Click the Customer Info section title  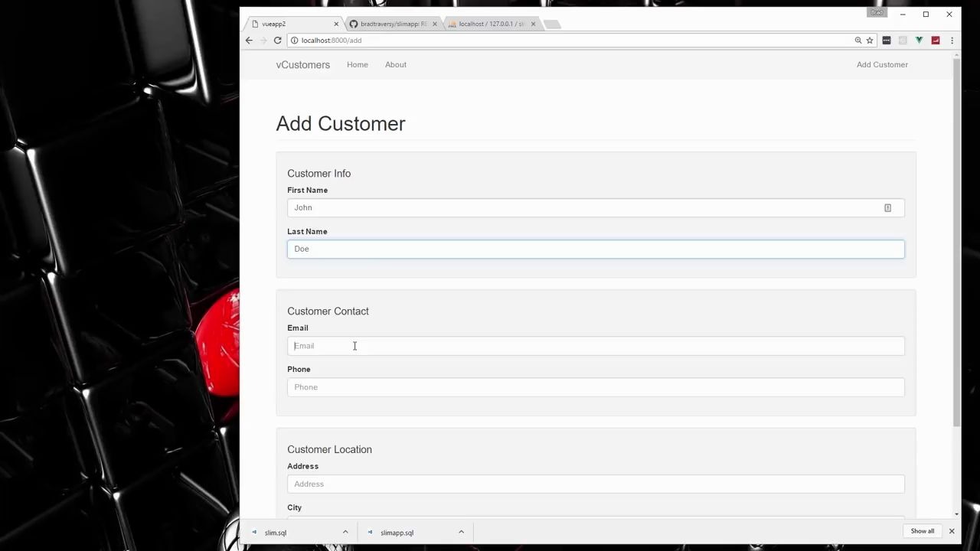point(318,174)
